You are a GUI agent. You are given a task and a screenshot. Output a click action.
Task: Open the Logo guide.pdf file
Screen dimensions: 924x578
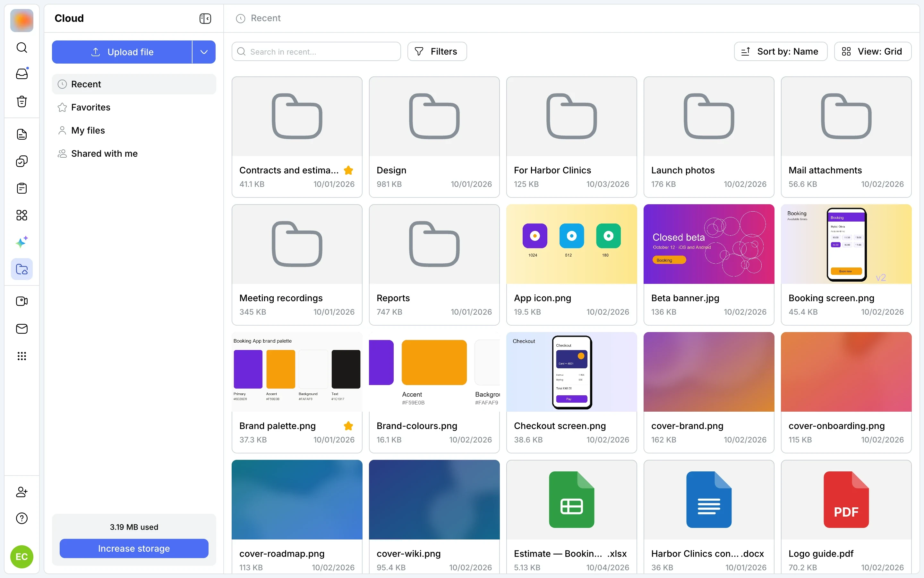coord(846,517)
